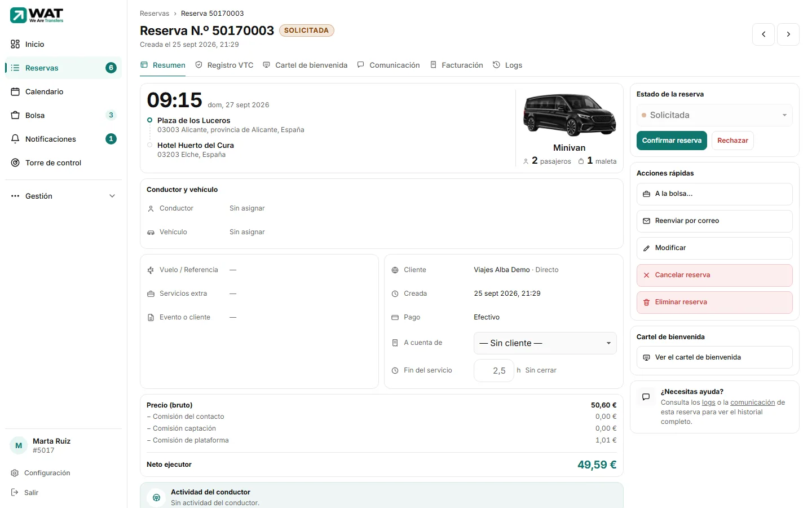Click the Cancelar reserva button
This screenshot has width=812, height=508.
coord(714,275)
